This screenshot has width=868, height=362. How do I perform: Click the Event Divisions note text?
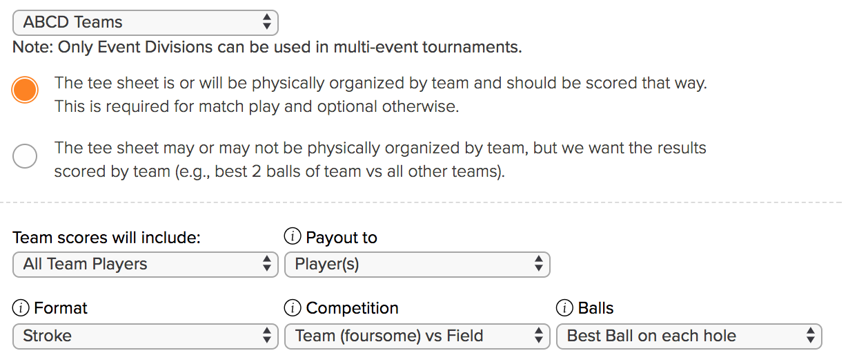[x=267, y=48]
